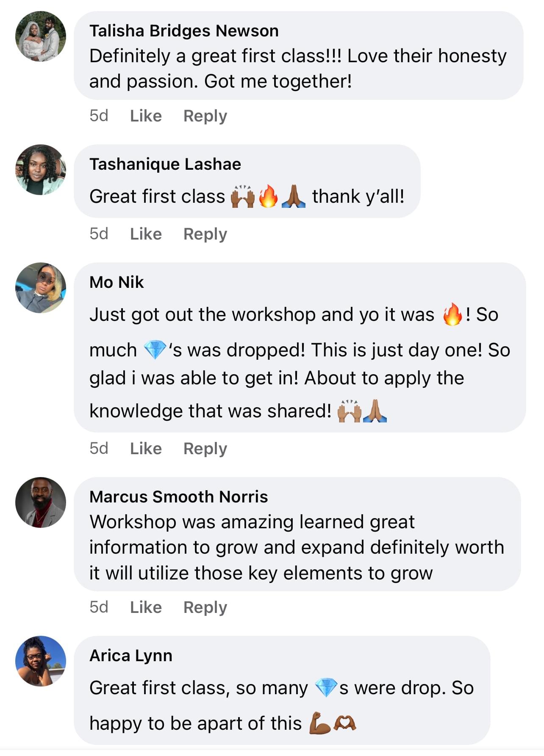Open Arica Lynn's avatar
Viewport: 544px width, 756px height.
pyautogui.click(x=41, y=661)
